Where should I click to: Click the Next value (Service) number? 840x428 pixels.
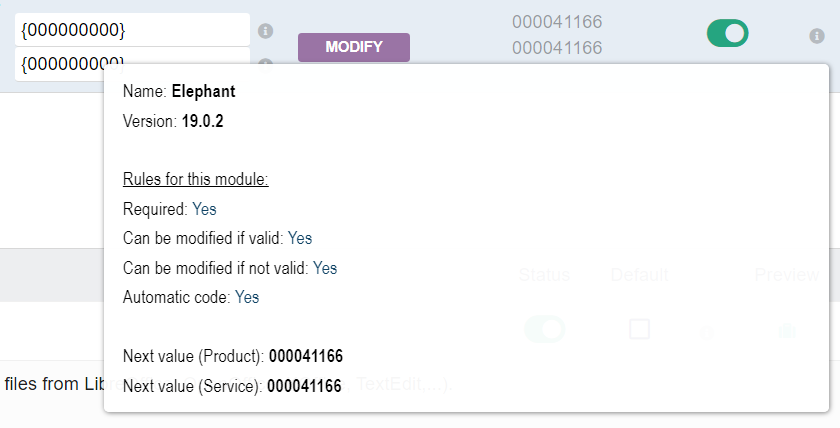tap(305, 385)
